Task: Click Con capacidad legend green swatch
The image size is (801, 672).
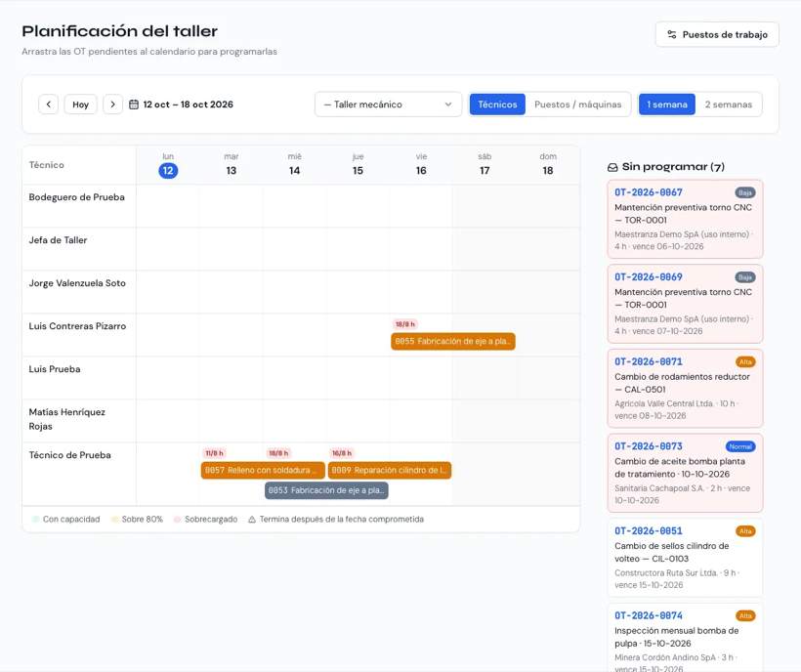Action: pos(36,520)
